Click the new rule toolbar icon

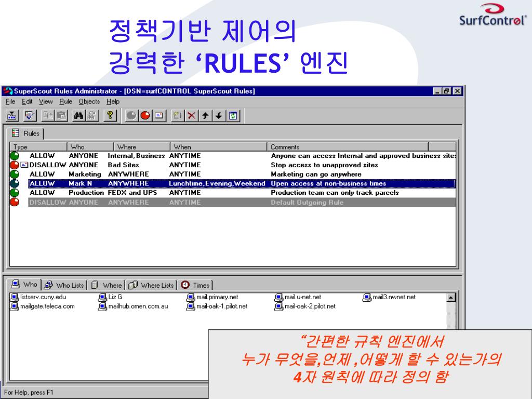point(177,116)
